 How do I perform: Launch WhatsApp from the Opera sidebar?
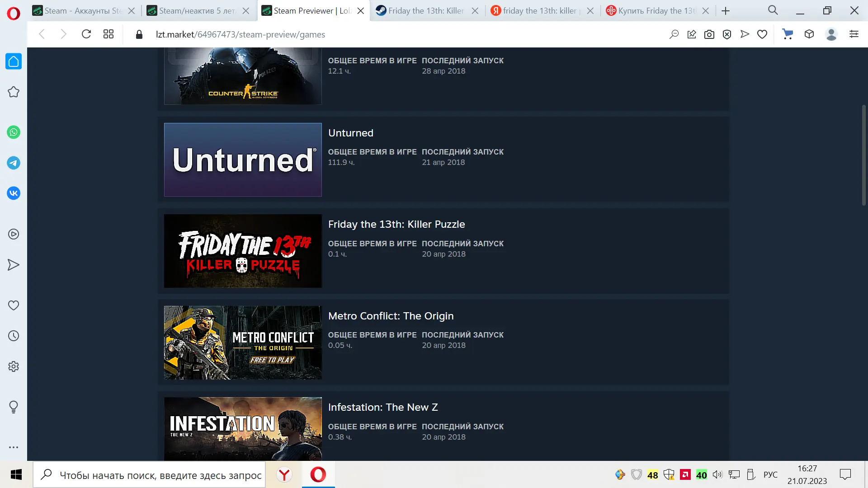(x=14, y=132)
